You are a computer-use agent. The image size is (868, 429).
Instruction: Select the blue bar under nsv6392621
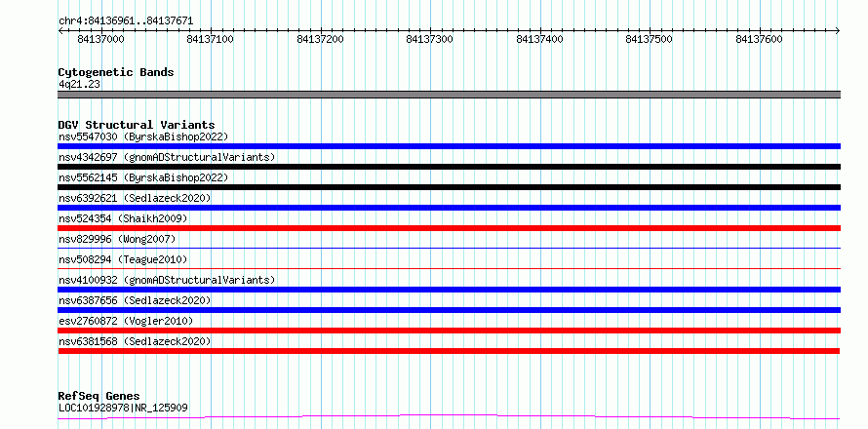449,208
